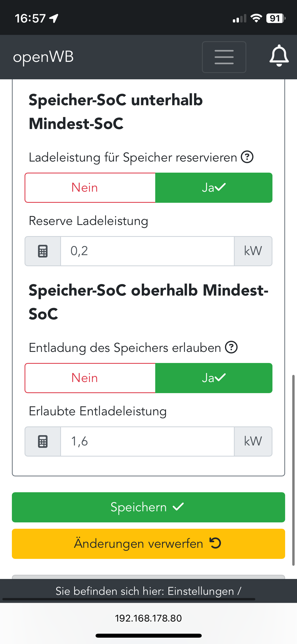Screen dimensions: 297x644
Task: Show help for Entladung des Speichers erlauben
Action: click(x=231, y=347)
